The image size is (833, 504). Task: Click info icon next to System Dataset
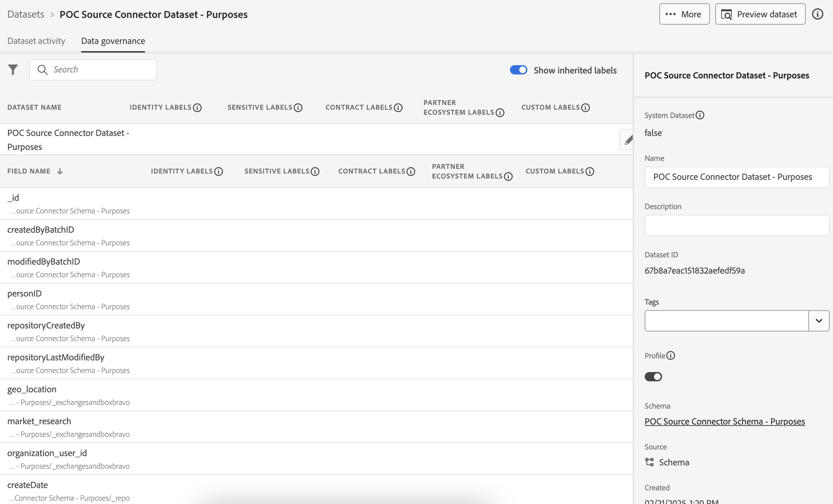(x=700, y=115)
